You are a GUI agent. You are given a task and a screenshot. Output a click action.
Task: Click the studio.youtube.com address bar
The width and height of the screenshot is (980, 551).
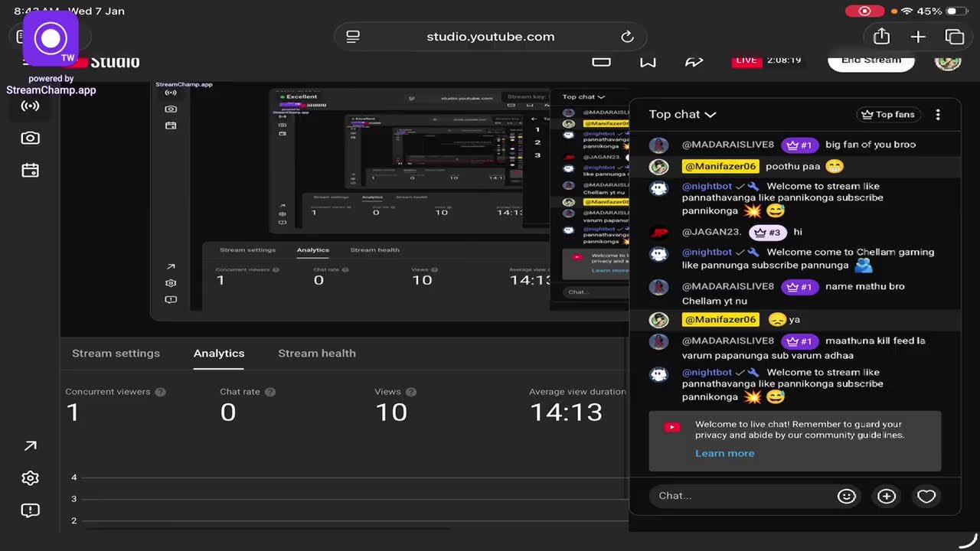click(x=491, y=37)
